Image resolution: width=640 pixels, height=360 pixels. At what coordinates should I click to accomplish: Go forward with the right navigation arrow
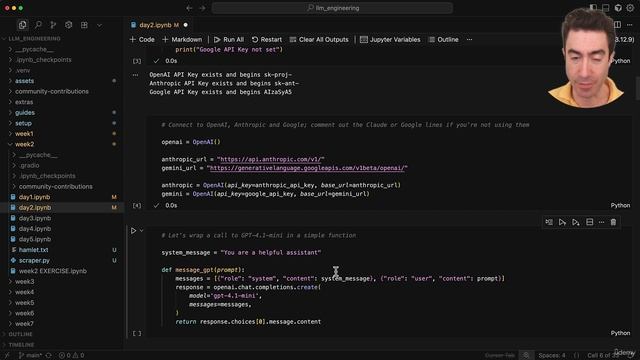202,8
